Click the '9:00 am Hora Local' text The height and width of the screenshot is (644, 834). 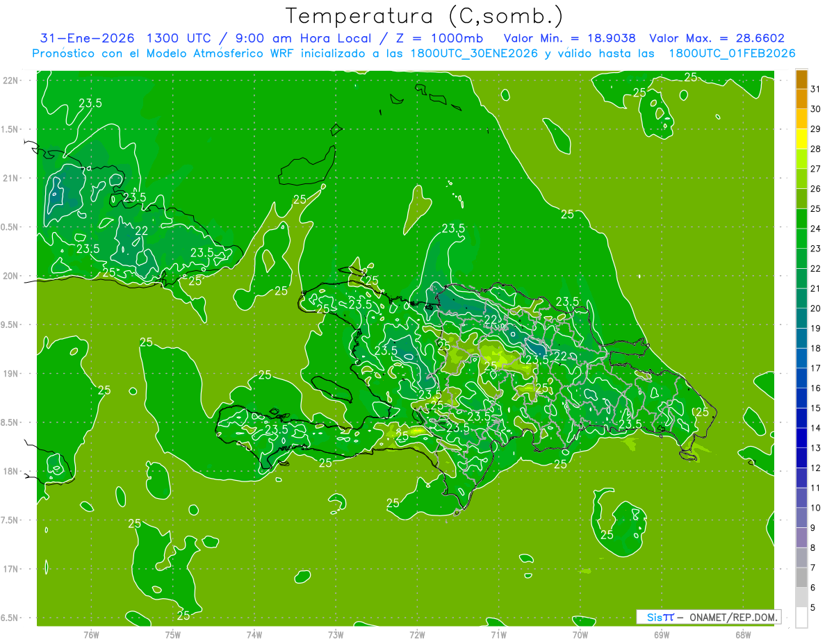[302, 38]
